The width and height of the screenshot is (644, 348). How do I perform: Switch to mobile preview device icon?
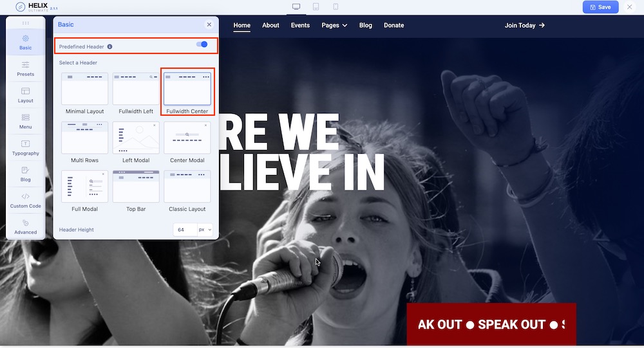[336, 7]
